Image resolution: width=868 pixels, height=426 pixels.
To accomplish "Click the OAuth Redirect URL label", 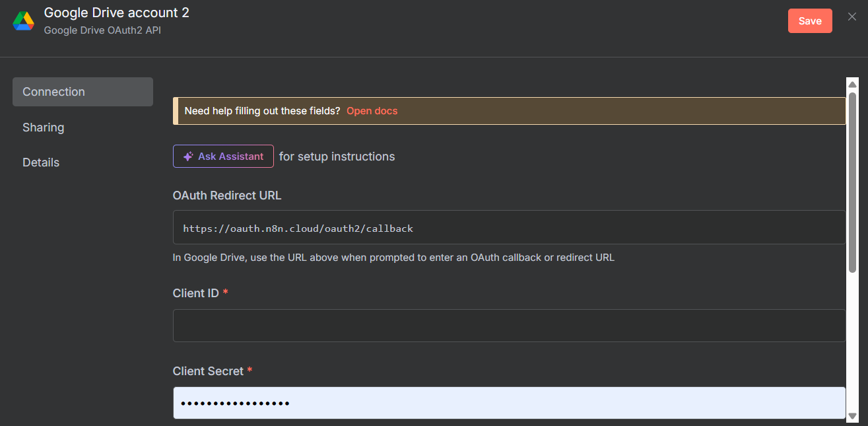I will (x=227, y=195).
